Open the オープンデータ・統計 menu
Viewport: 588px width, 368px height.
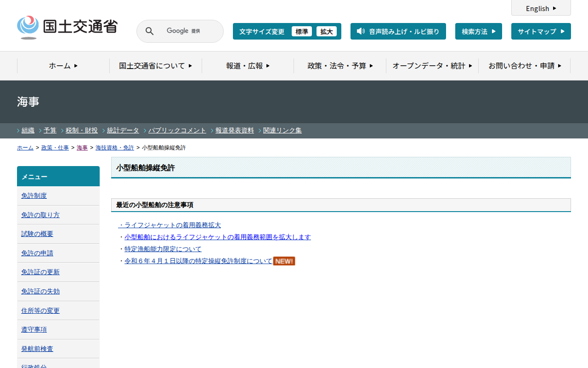coord(432,66)
